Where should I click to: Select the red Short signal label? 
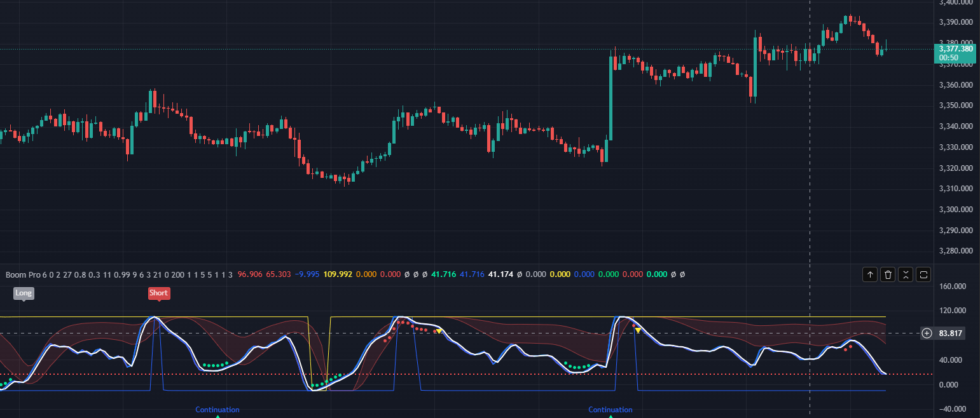pos(158,293)
